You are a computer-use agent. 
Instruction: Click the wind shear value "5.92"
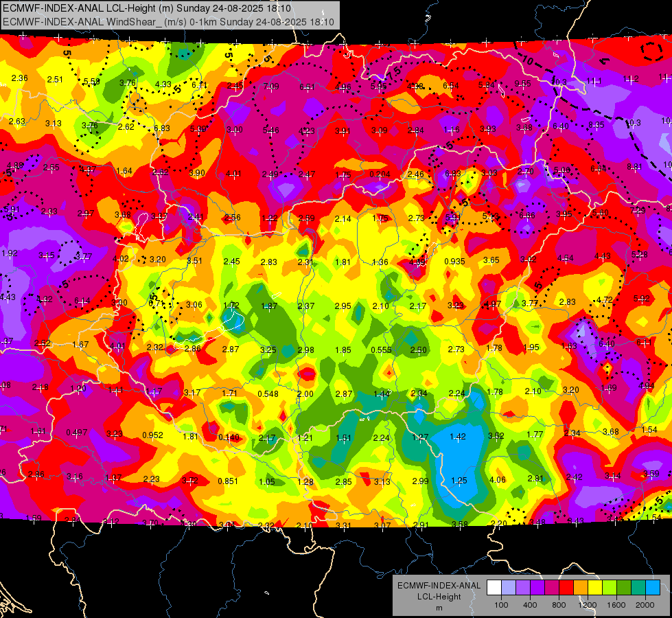pyautogui.click(x=642, y=298)
